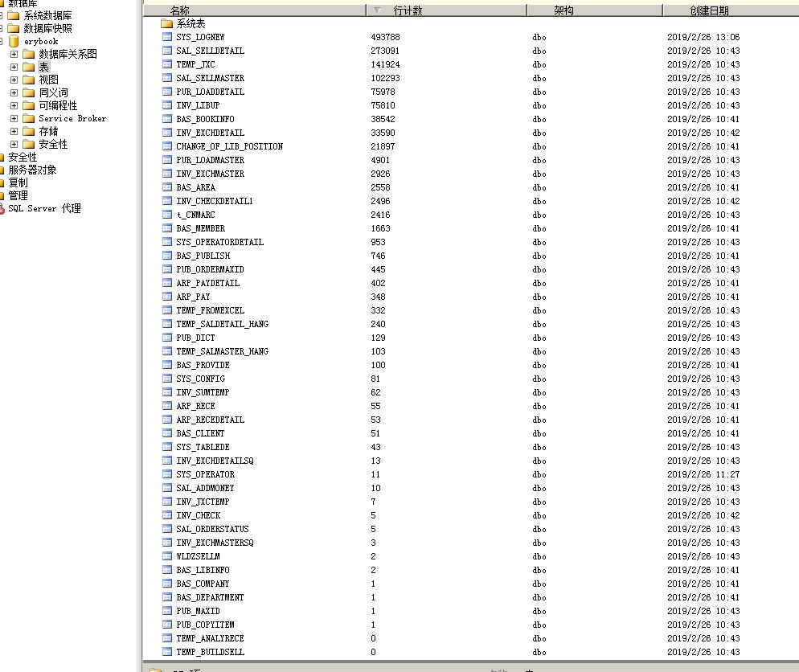
Task: Click the table icon beside INV_EXCHDETAIL
Action: [166, 133]
